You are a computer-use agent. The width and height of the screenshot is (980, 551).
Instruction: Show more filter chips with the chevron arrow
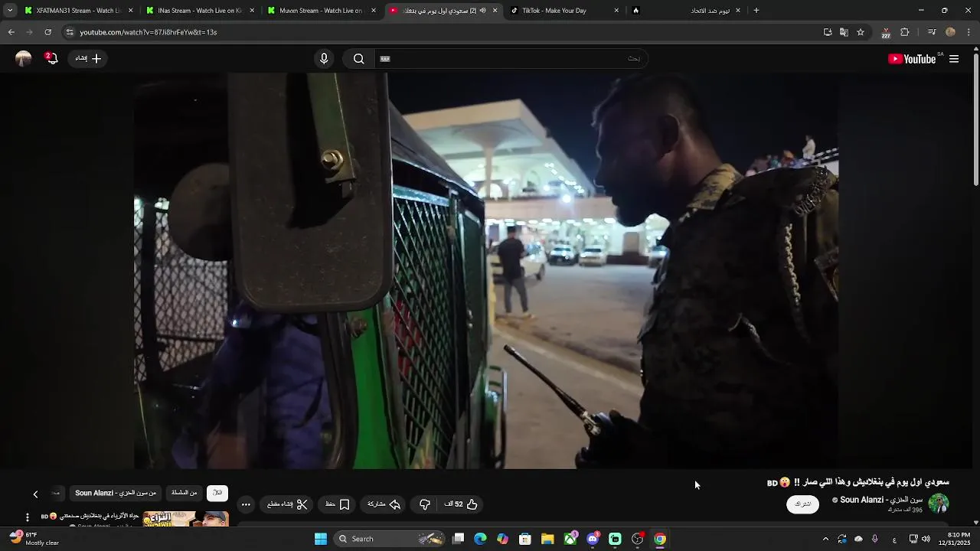pos(35,494)
